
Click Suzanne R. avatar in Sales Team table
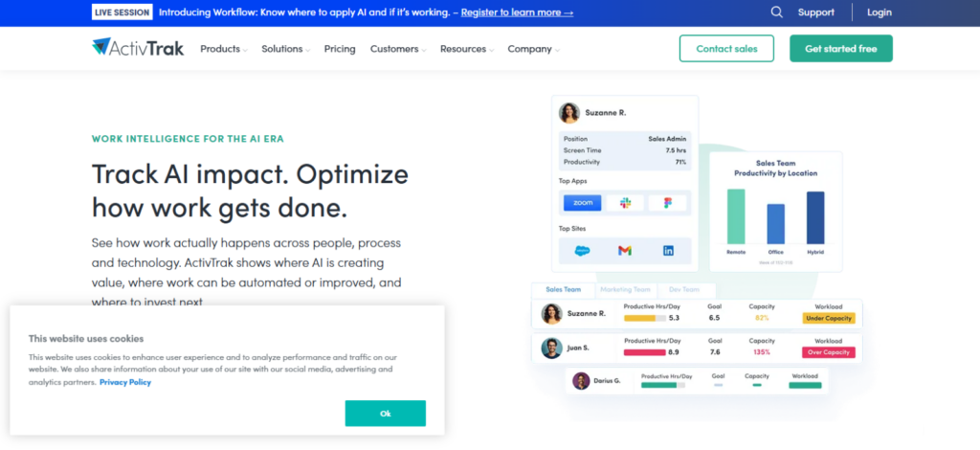(x=552, y=314)
